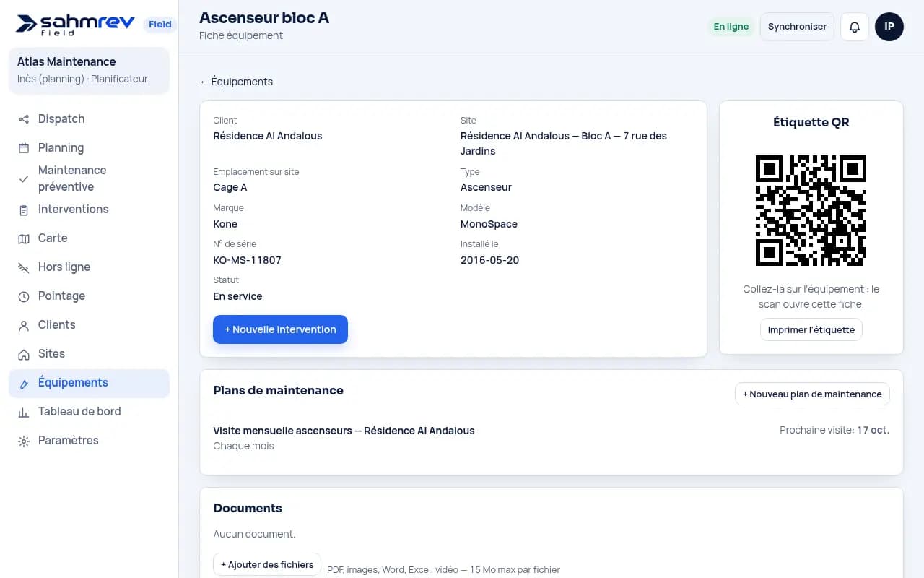The width and height of the screenshot is (924, 578).
Task: Click the Tableau de bord chart icon
Action: pos(24,412)
